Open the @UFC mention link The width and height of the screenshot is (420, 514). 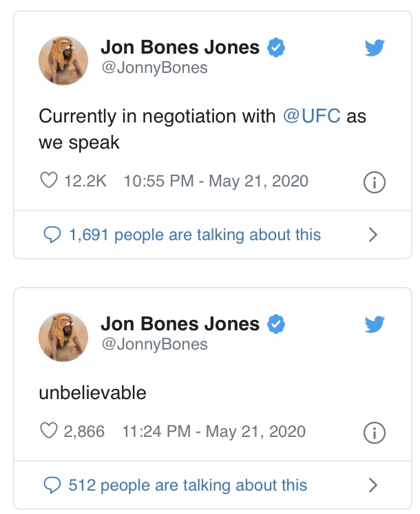coord(312,116)
